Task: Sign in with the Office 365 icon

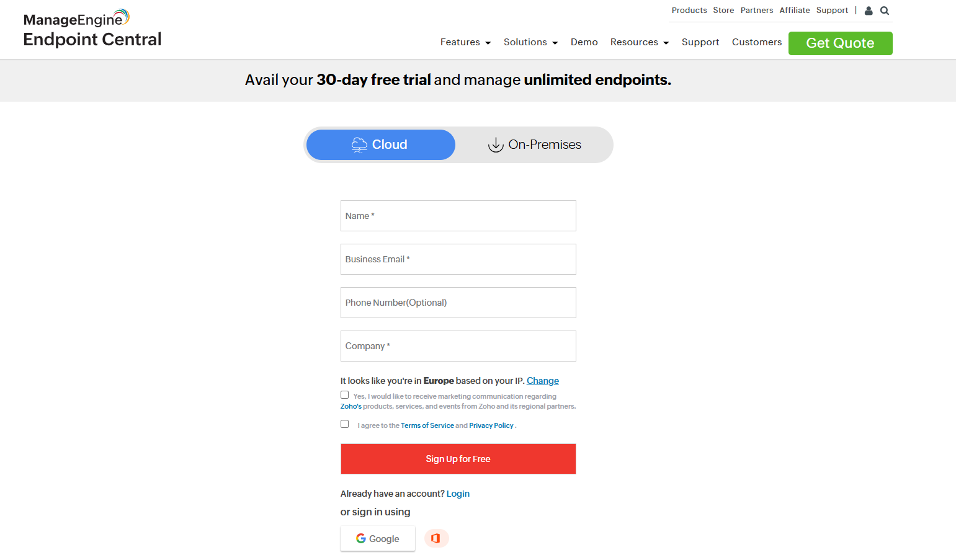Action: (x=436, y=538)
